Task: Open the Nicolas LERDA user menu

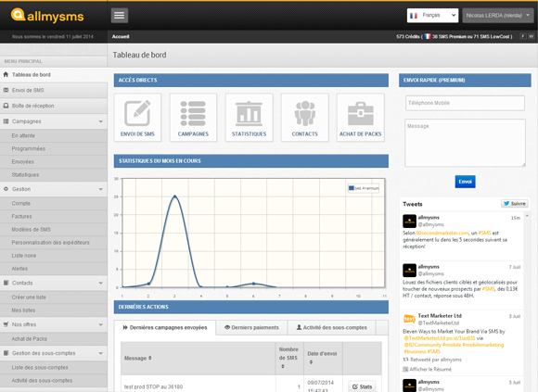Action: (x=498, y=16)
